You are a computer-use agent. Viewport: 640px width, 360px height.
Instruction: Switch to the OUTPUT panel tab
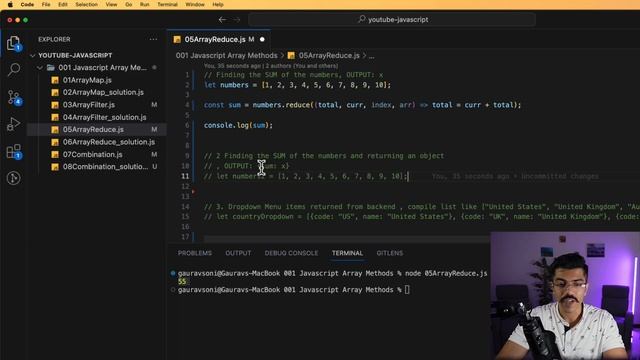click(238, 253)
